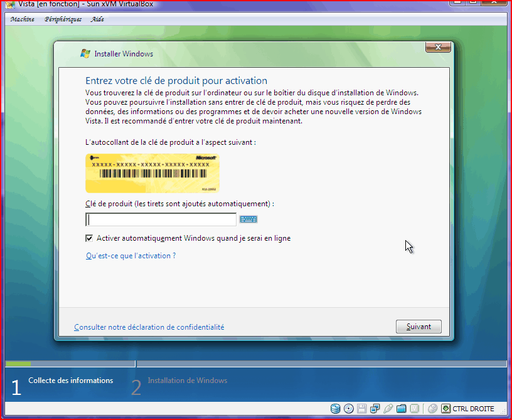The width and height of the screenshot is (512, 420).
Task: Click the Windows flag icon in installer title
Action: (85, 53)
